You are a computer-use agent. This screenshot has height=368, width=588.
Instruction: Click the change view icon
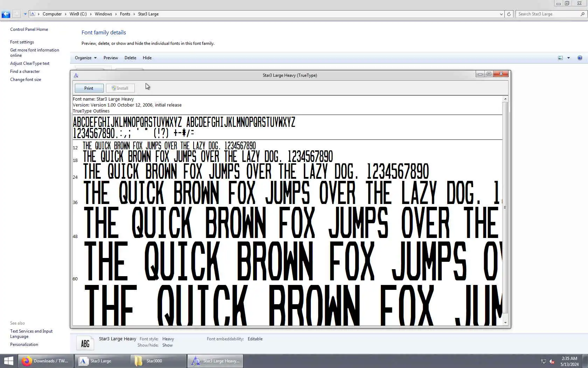pyautogui.click(x=560, y=58)
